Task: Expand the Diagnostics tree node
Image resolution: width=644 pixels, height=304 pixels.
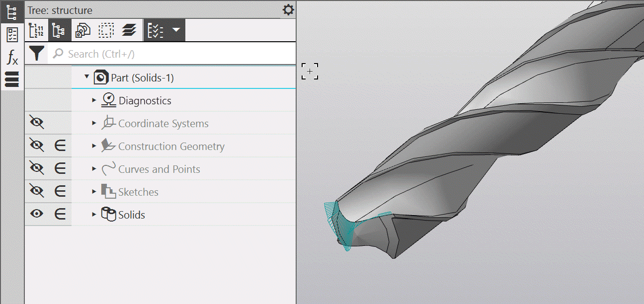Action: click(x=94, y=101)
